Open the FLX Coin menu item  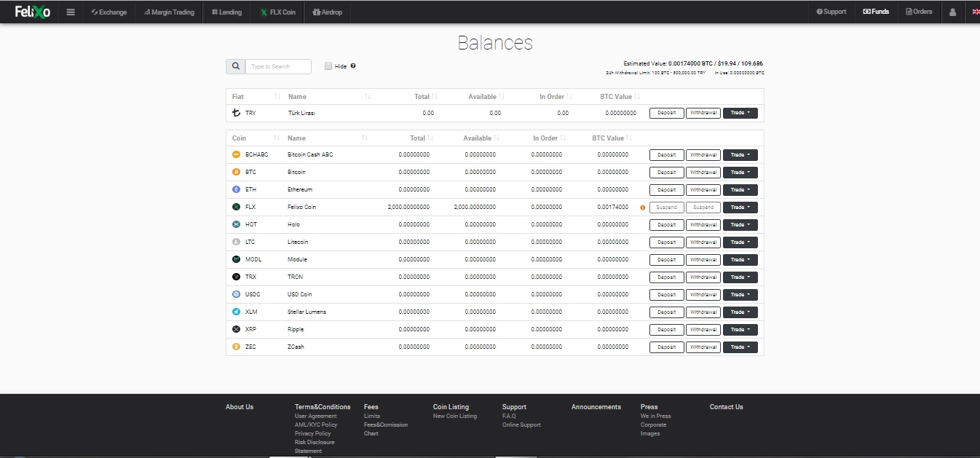[x=277, y=12]
